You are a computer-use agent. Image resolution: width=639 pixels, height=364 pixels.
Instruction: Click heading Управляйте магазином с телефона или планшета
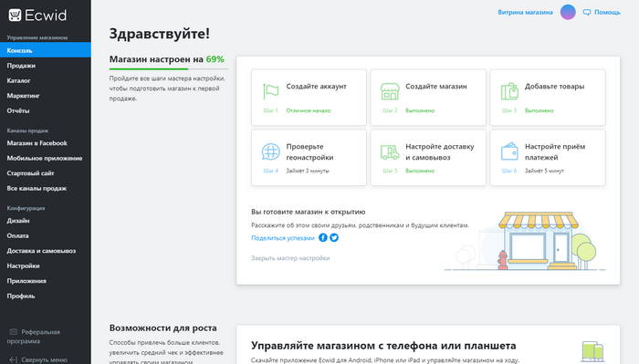383,345
